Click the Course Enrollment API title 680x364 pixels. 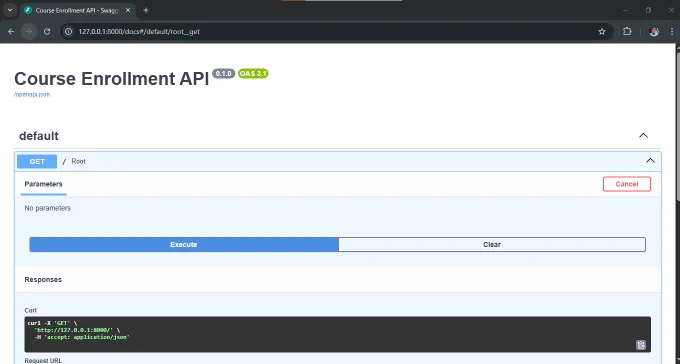111,79
